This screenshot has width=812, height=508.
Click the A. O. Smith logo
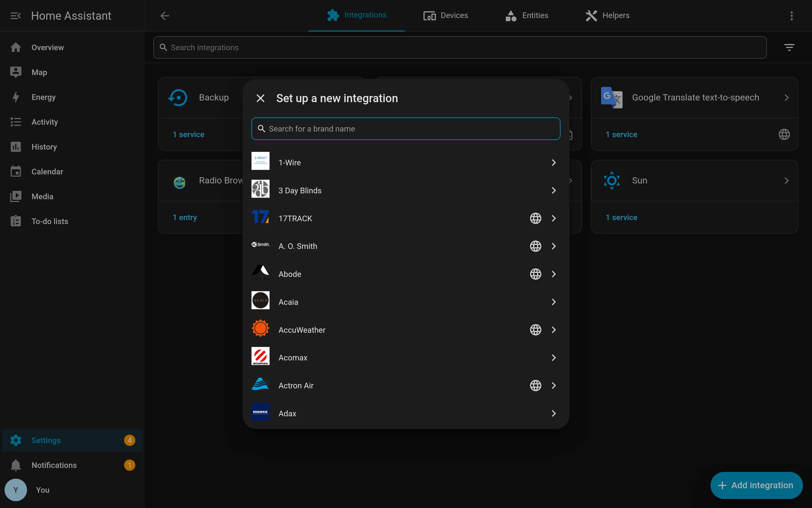[261, 245]
